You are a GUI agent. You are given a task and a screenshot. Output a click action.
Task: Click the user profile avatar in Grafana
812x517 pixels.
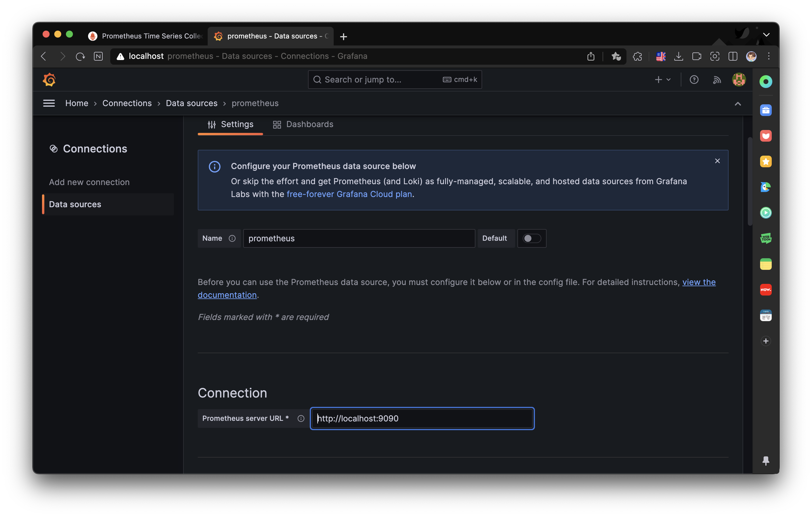(738, 80)
